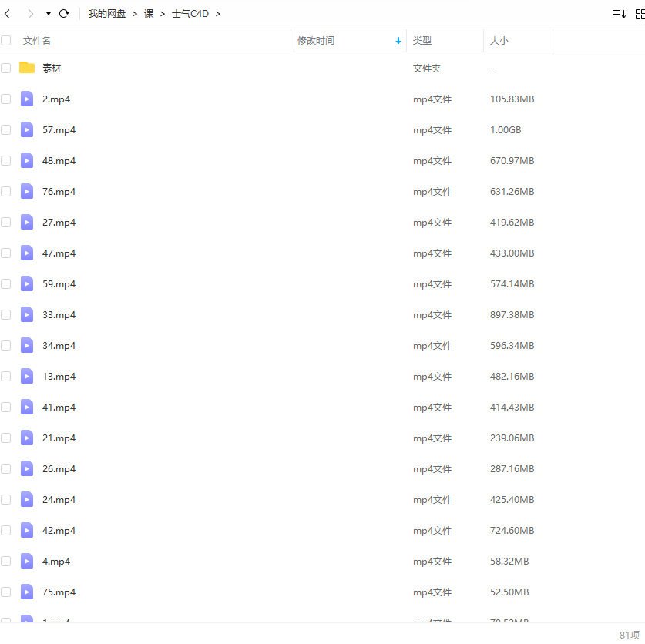Open the sort order icon at top right
The width and height of the screenshot is (645, 644).
coord(619,13)
